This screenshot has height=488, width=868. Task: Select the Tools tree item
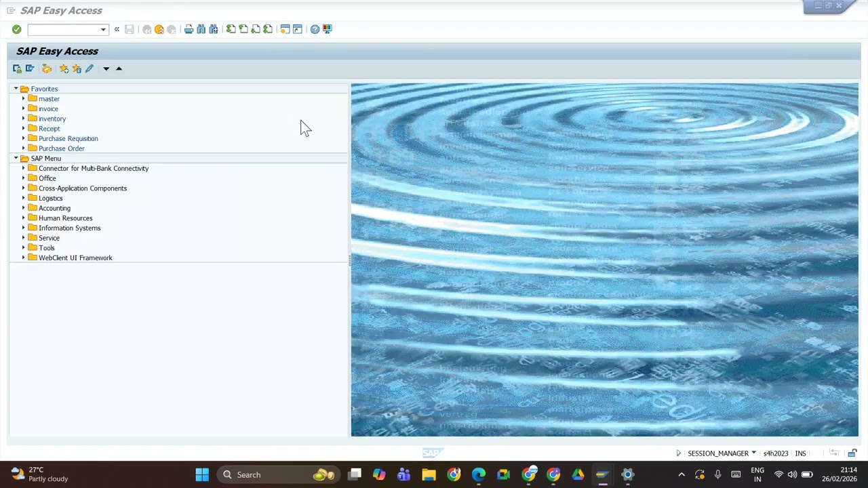[47, 248]
